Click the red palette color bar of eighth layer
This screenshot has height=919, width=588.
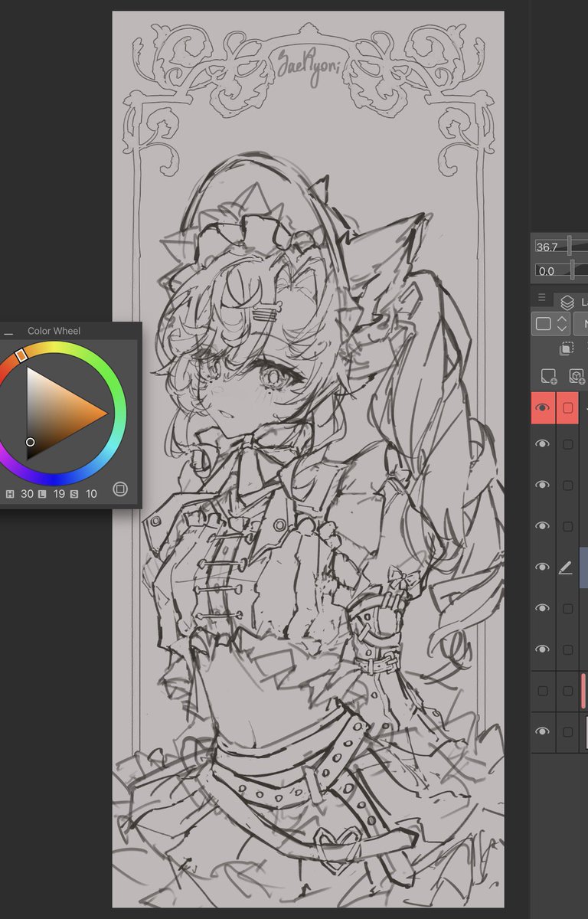pyautogui.click(x=584, y=691)
